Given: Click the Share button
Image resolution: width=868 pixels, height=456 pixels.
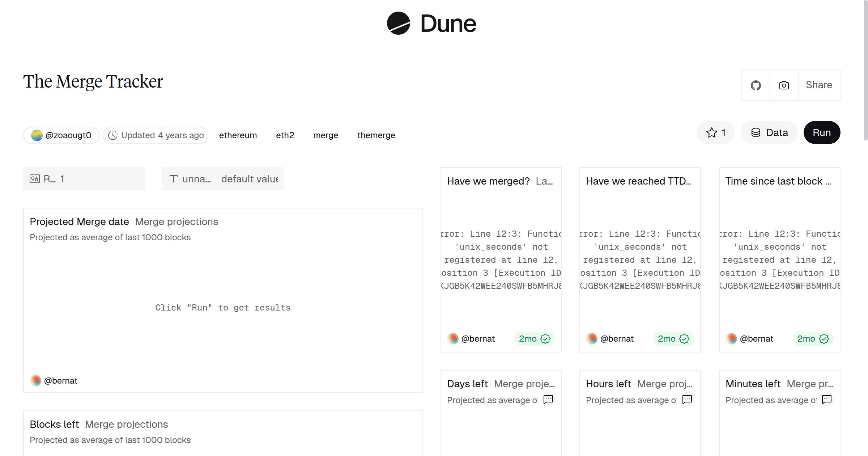Looking at the screenshot, I should click(819, 85).
